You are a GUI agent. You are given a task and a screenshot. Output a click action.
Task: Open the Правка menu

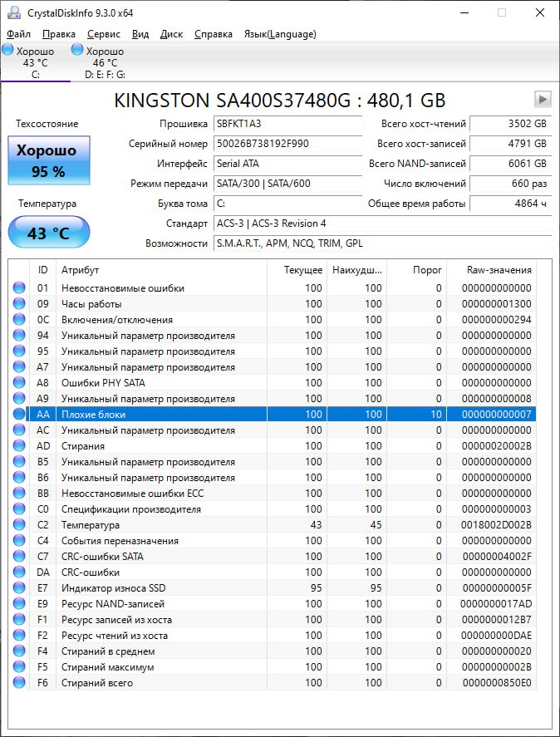click(59, 34)
